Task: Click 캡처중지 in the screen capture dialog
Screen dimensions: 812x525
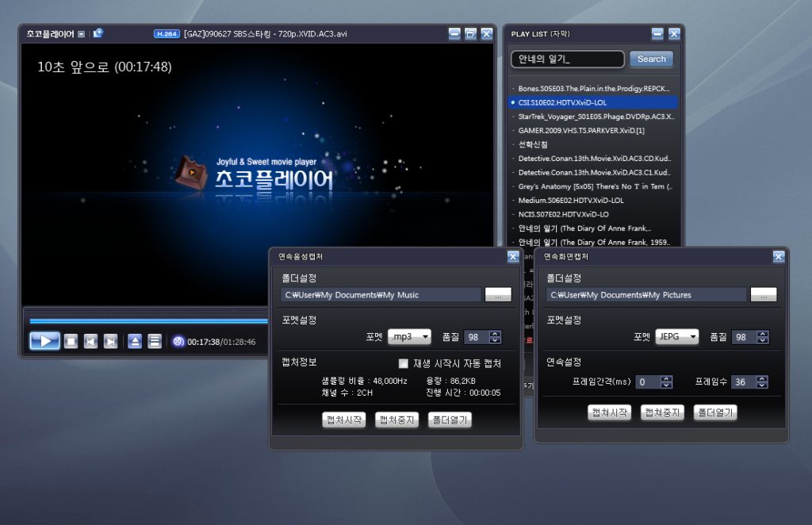Action: pos(662,412)
